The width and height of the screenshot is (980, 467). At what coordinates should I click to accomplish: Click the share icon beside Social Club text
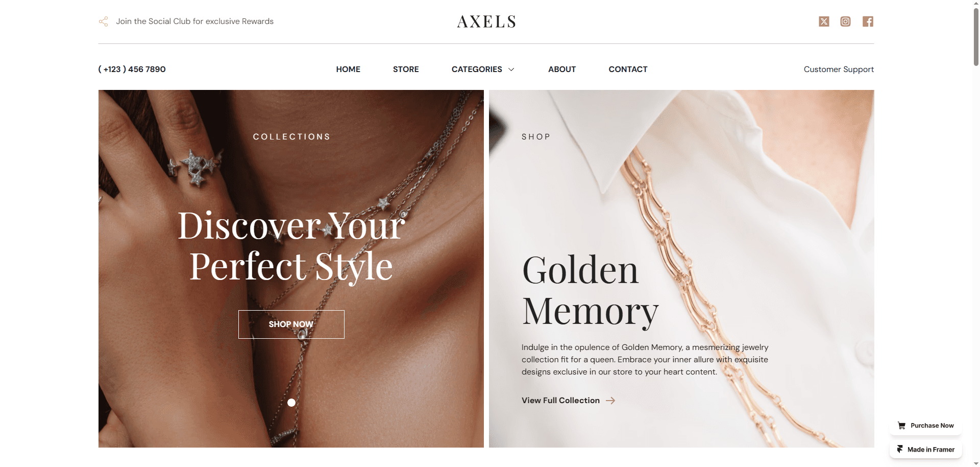coord(103,21)
